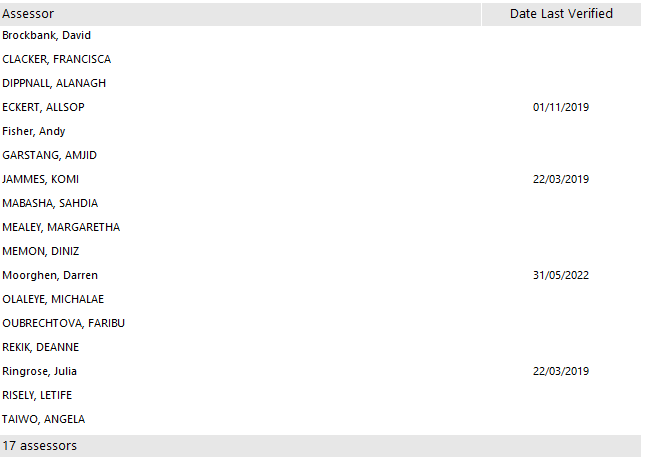646x465 pixels.
Task: Select Fisher, Andy in the list
Action: click(34, 132)
